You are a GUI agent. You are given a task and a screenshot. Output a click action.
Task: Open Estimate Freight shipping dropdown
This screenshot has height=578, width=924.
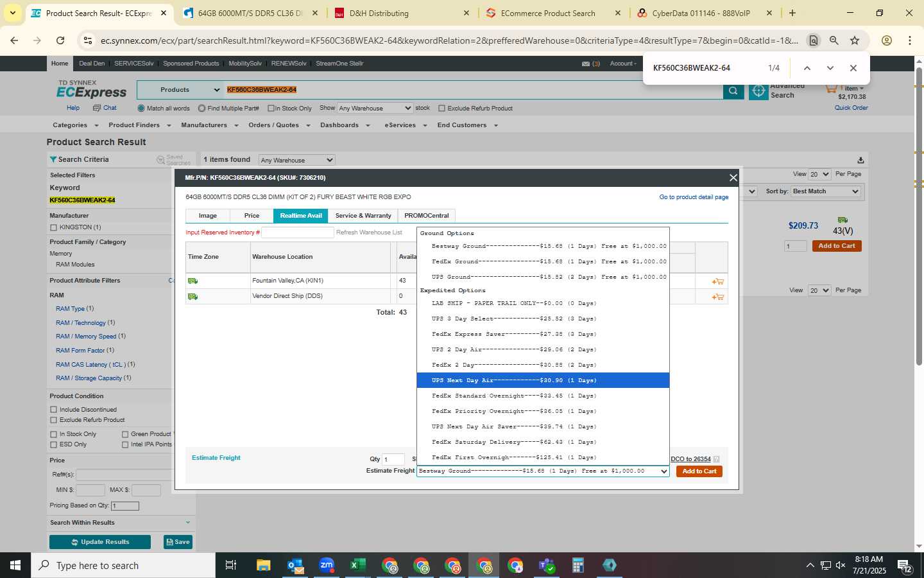pos(543,471)
